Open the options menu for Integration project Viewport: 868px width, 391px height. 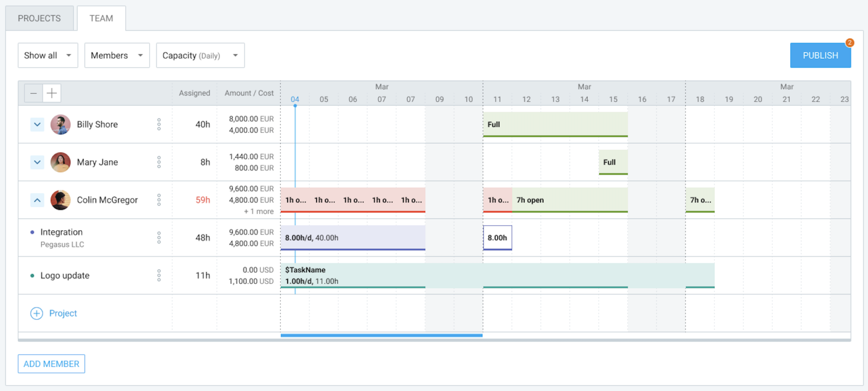(159, 237)
